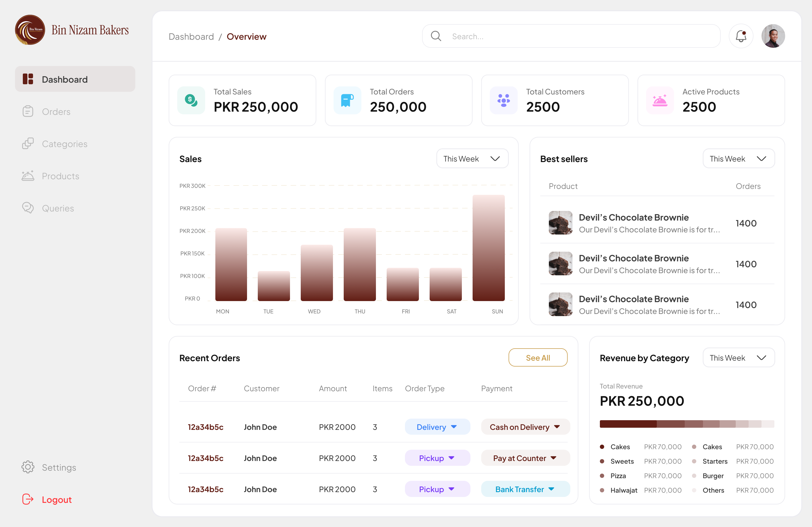Click the Total Orders receipt icon

(347, 100)
